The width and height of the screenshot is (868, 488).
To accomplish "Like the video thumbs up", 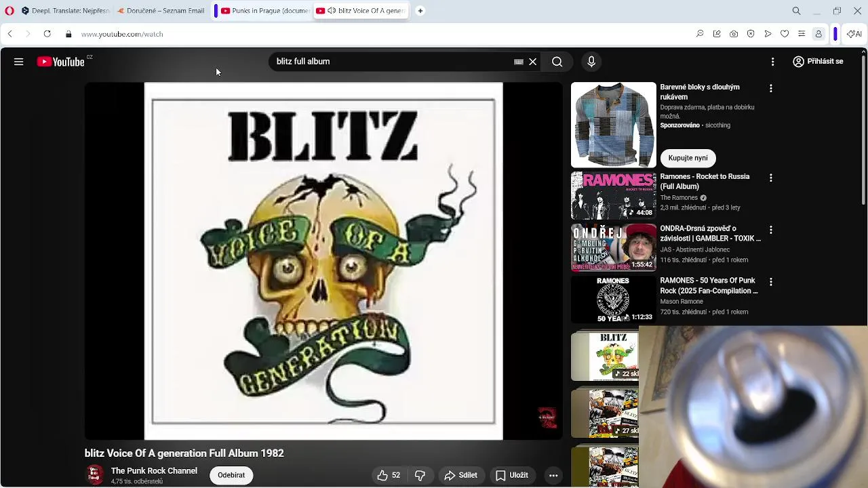I will 389,475.
